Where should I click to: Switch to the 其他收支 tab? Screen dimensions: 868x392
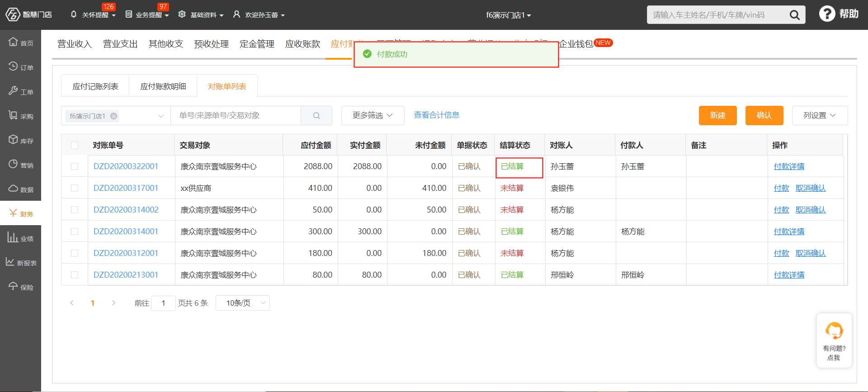pyautogui.click(x=166, y=44)
